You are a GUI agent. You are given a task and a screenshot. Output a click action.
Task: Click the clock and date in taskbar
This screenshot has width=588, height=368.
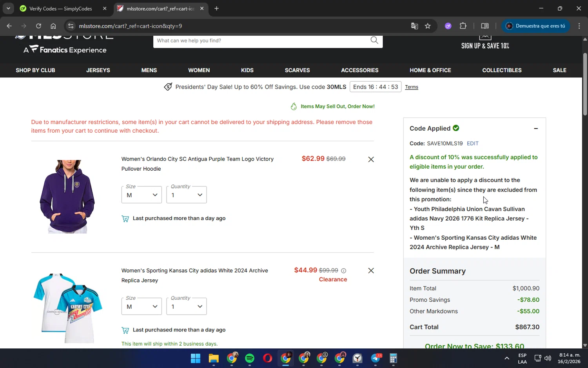click(x=570, y=358)
